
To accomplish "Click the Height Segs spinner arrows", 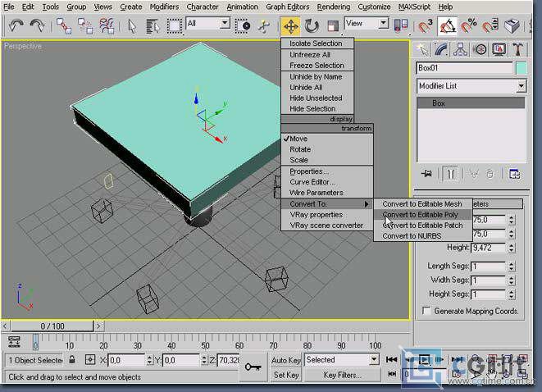I will (x=512, y=294).
